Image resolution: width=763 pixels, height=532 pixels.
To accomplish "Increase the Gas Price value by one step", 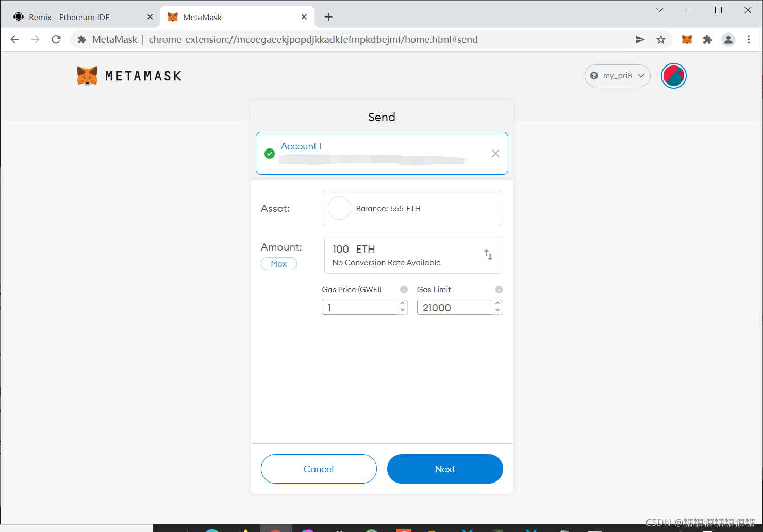I will [403, 304].
